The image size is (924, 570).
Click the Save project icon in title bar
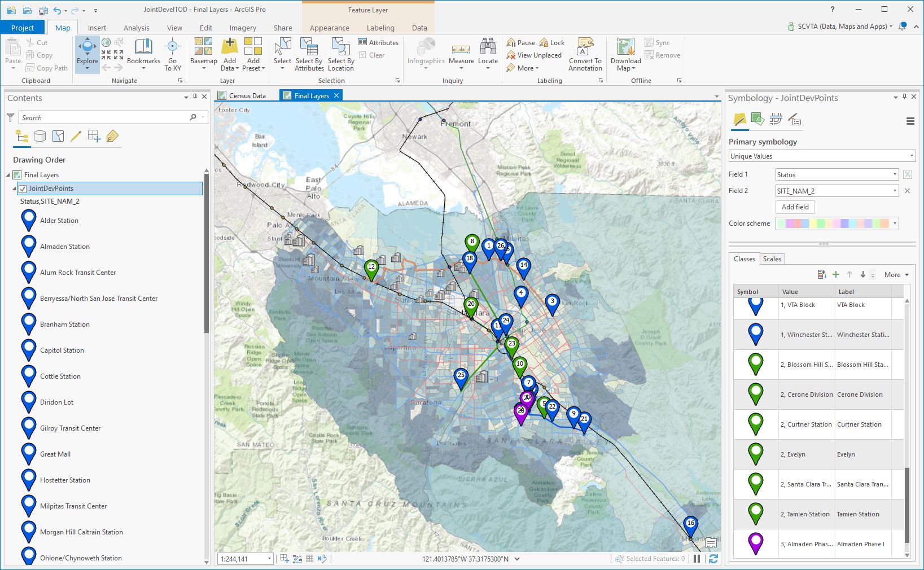point(43,11)
